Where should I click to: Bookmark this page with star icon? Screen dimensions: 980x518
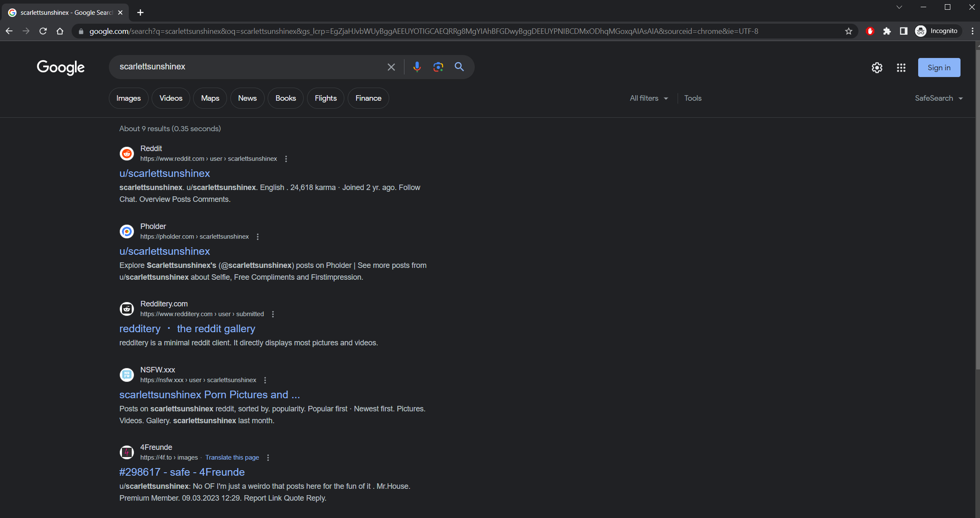pos(848,31)
